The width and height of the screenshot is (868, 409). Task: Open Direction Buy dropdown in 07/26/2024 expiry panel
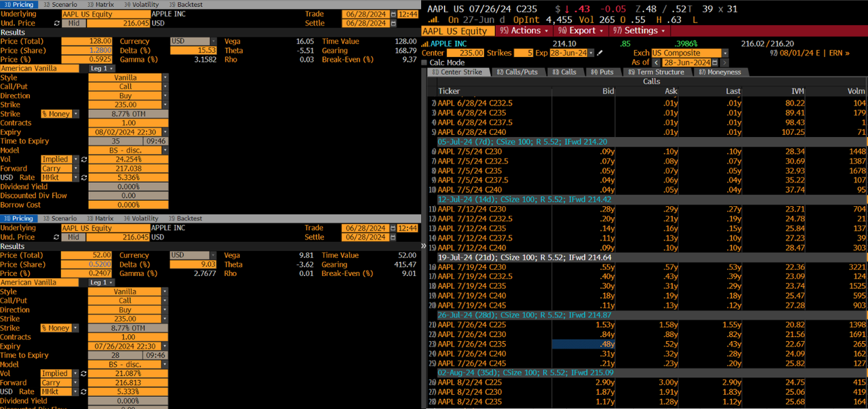tap(164, 310)
